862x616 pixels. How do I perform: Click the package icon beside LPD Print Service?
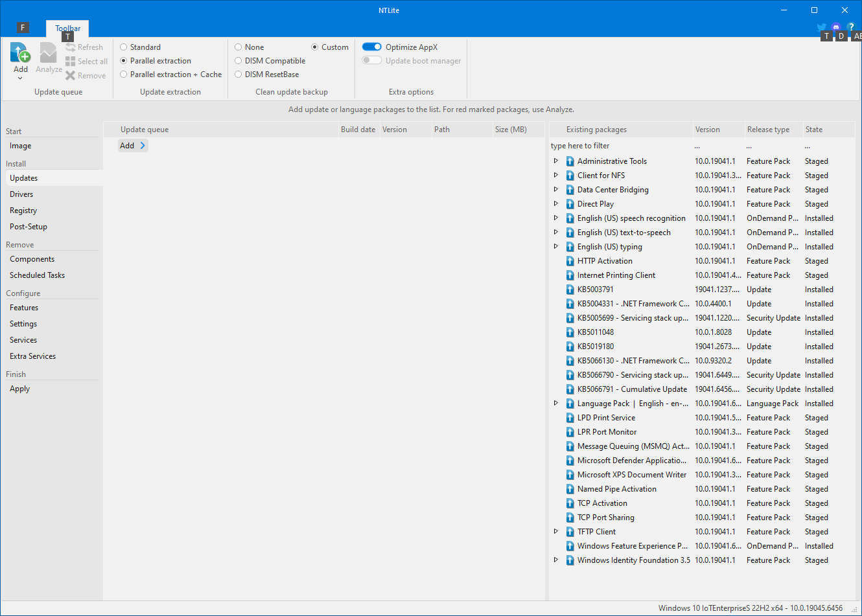tap(570, 418)
